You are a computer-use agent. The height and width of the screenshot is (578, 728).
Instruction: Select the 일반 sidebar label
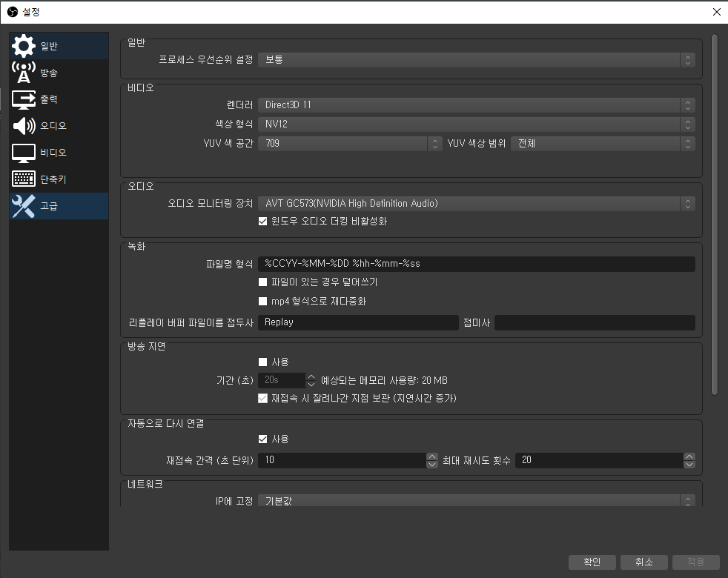49,46
